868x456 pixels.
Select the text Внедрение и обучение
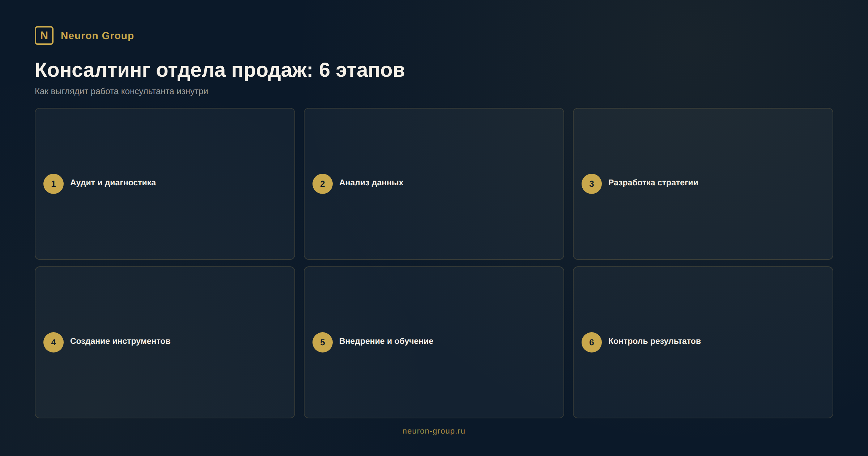[386, 341]
